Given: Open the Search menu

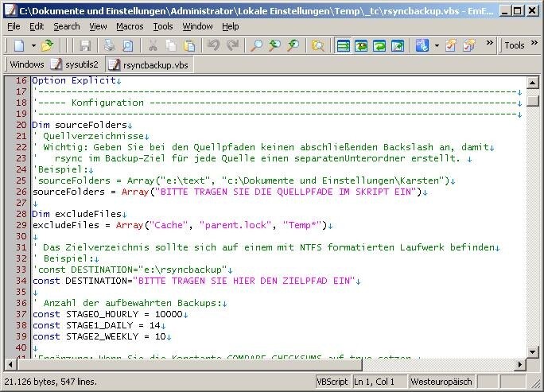Looking at the screenshot, I should coord(67,26).
